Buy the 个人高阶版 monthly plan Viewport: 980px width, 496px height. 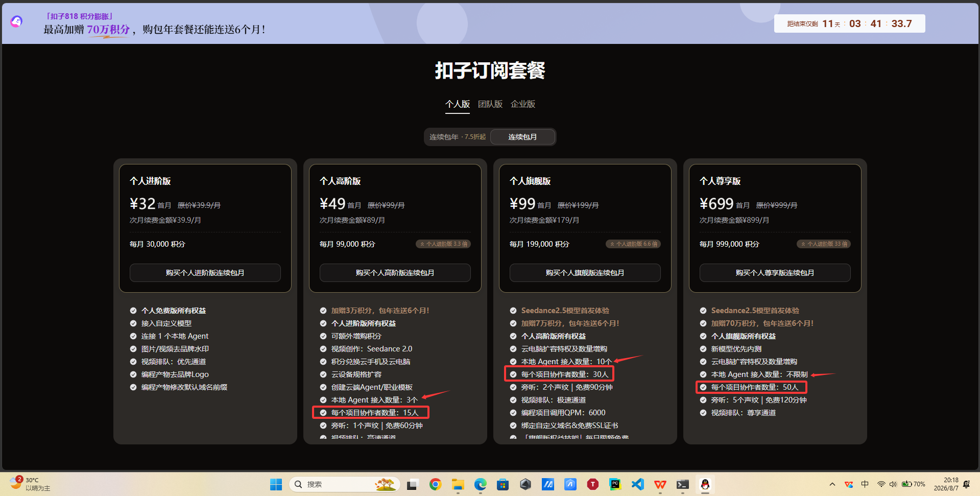395,273
